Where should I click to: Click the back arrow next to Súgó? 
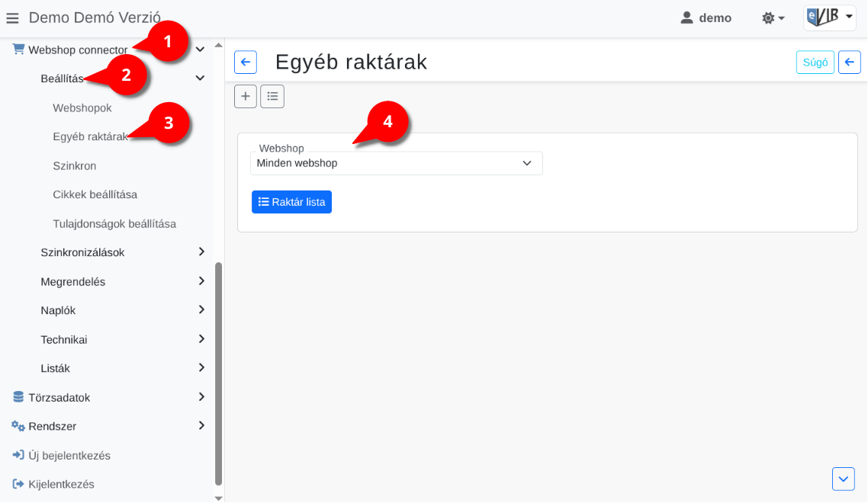850,62
